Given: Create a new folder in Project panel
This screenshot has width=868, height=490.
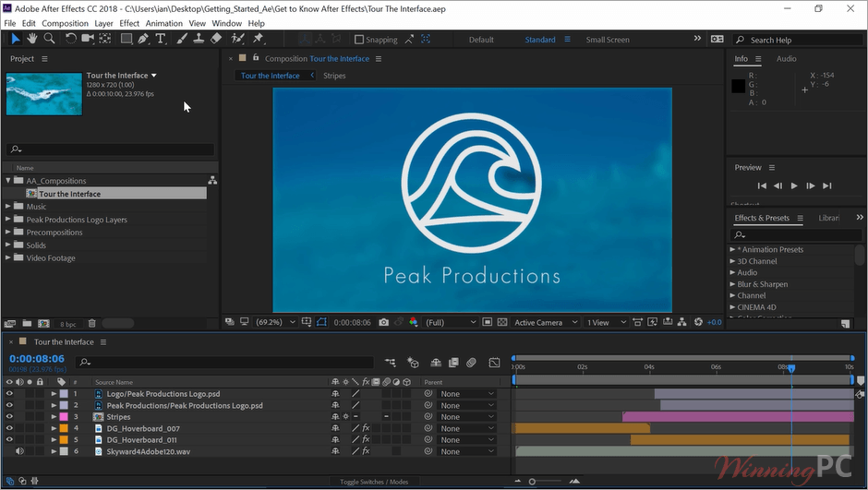Looking at the screenshot, I should coord(27,324).
